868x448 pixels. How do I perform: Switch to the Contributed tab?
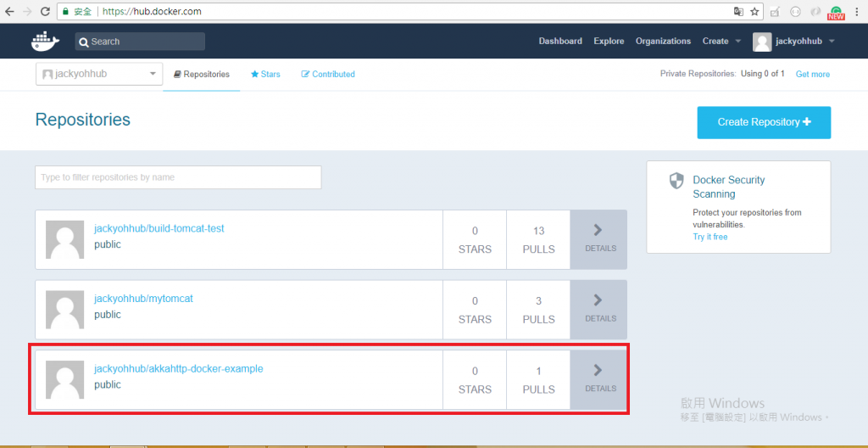(328, 75)
